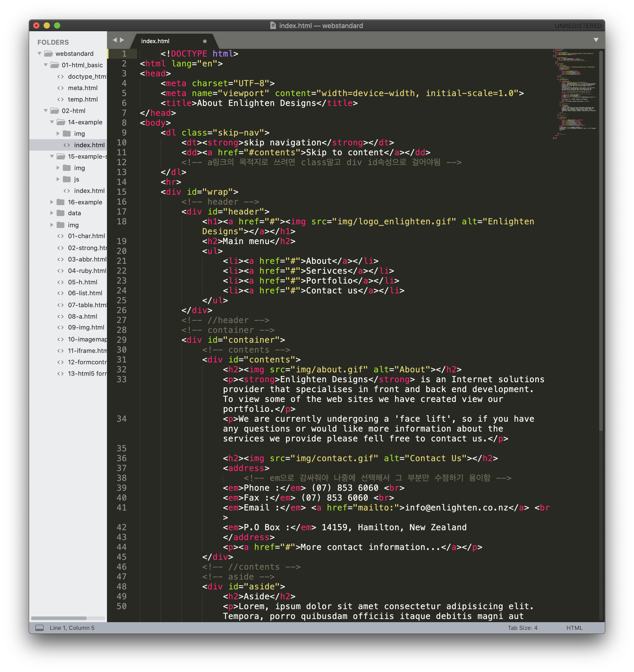This screenshot has width=634, height=672.
Task: Open temp.html from the sidebar
Action: point(83,99)
